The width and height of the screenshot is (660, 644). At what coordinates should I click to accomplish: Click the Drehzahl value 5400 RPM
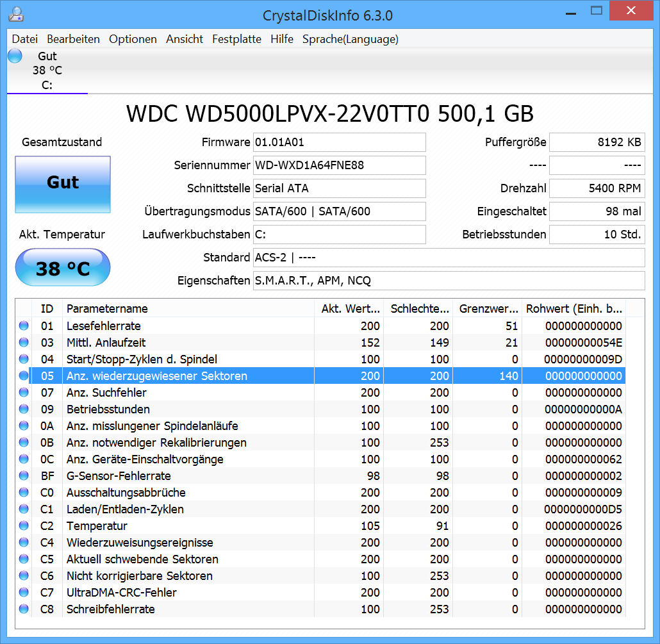tap(597, 188)
